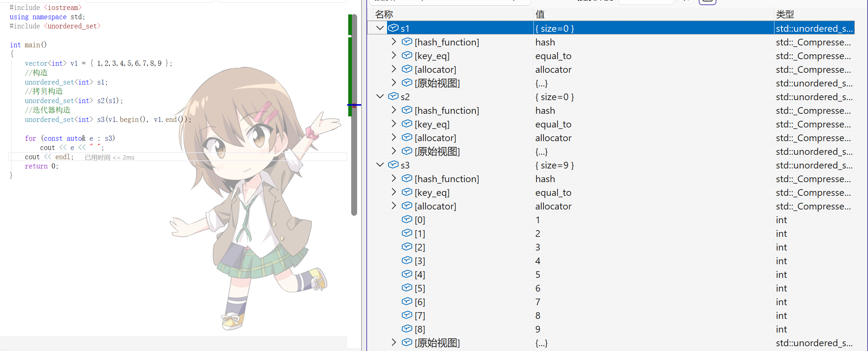
Task: Click cube icon of s3 element [8]
Action: click(x=407, y=329)
